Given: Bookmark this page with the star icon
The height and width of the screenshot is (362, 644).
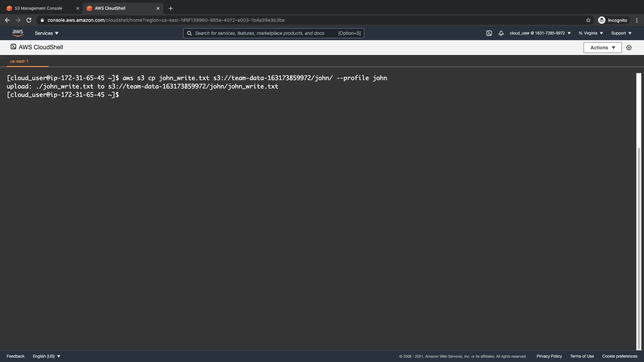Looking at the screenshot, I should [588, 20].
